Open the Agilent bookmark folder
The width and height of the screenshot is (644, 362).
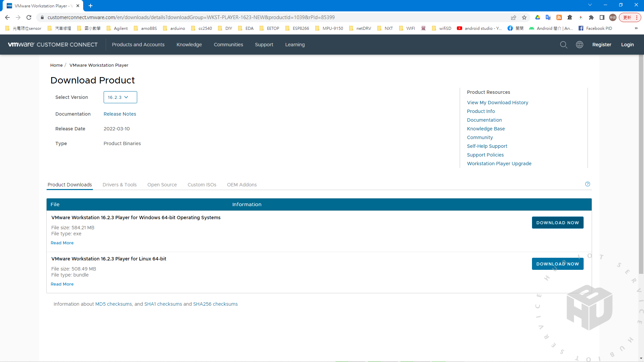pyautogui.click(x=117, y=28)
